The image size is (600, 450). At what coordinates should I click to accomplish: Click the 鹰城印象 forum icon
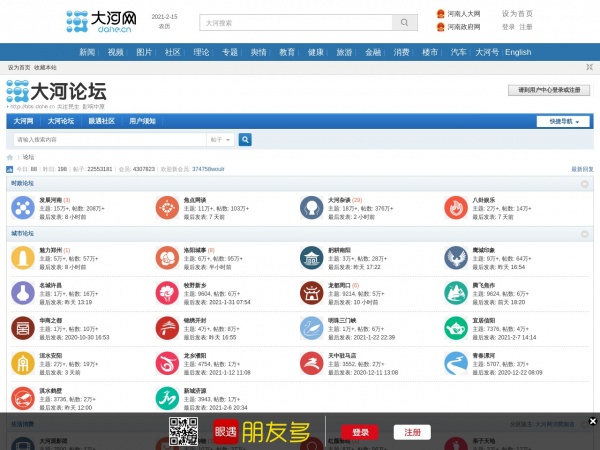[x=456, y=259]
